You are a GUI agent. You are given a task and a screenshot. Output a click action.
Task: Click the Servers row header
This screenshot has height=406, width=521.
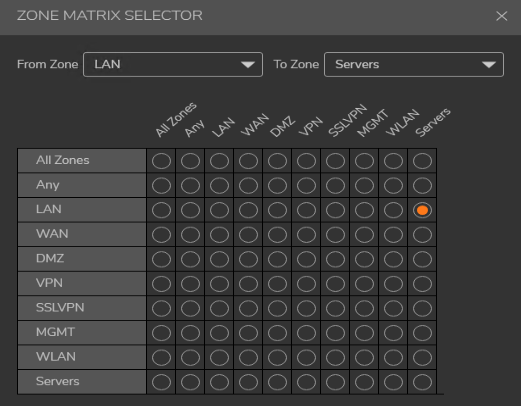tap(82, 382)
